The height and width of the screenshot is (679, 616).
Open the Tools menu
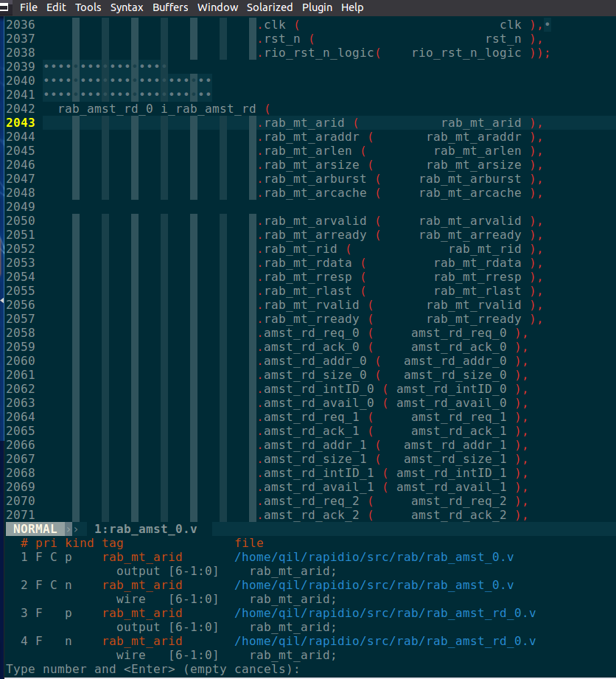pos(88,7)
